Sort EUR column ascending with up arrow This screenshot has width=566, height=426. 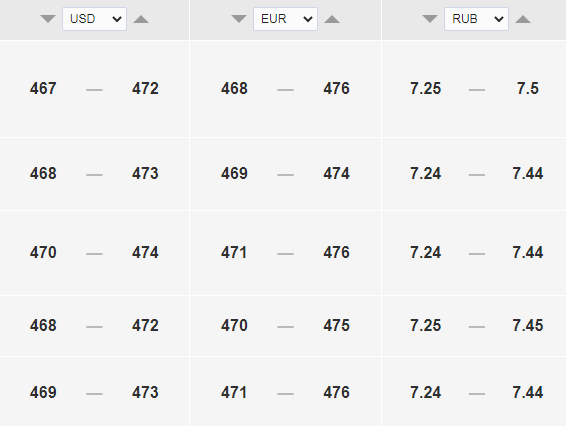[332, 19]
